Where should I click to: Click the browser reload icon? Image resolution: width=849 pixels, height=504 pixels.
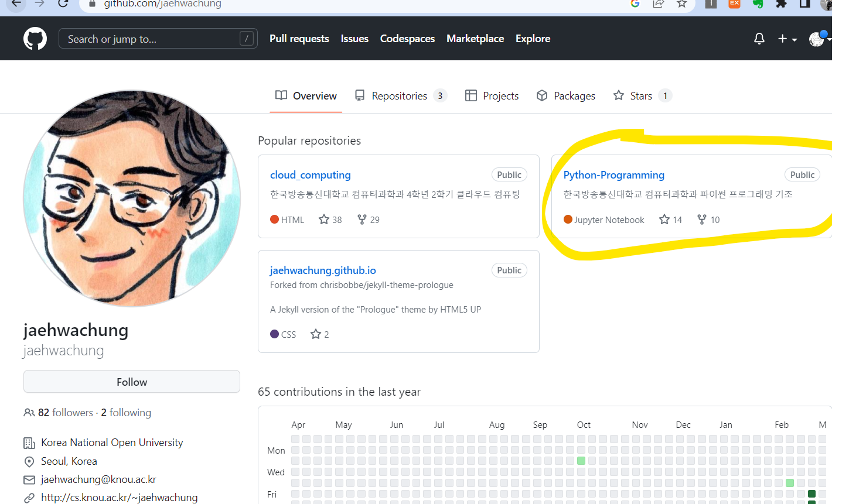[x=63, y=4]
